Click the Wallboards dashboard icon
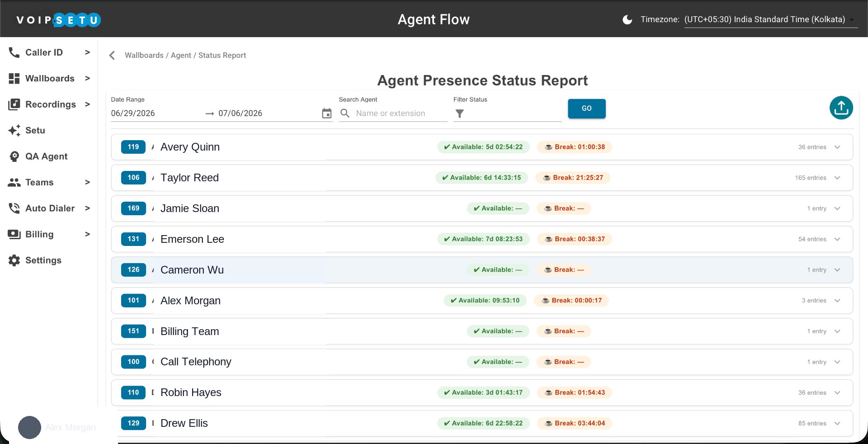 click(14, 79)
